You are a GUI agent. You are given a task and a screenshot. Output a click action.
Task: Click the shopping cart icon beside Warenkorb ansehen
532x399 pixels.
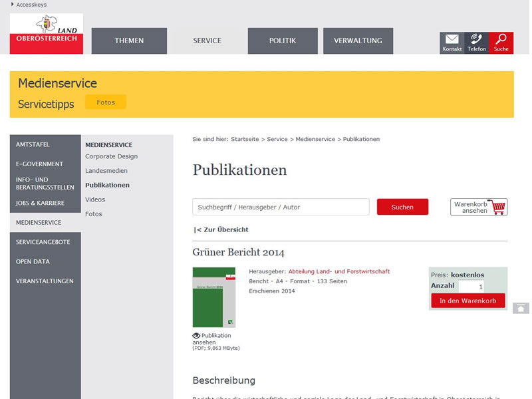click(498, 207)
